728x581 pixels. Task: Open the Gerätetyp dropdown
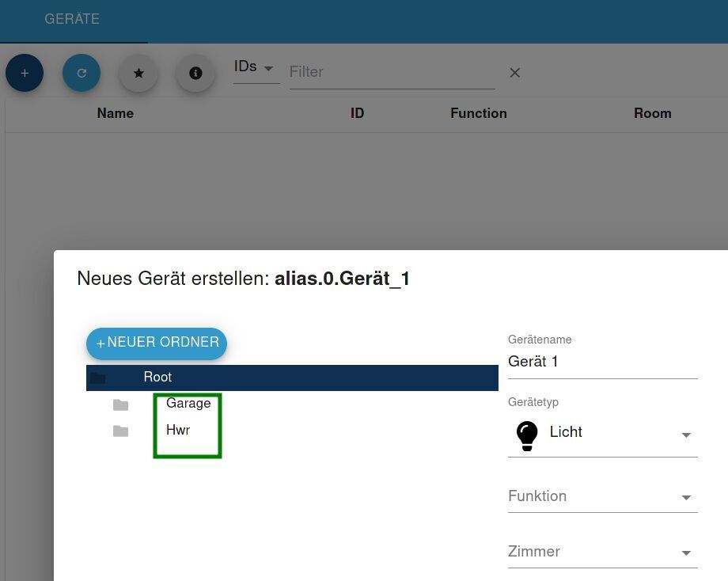pyautogui.click(x=685, y=435)
